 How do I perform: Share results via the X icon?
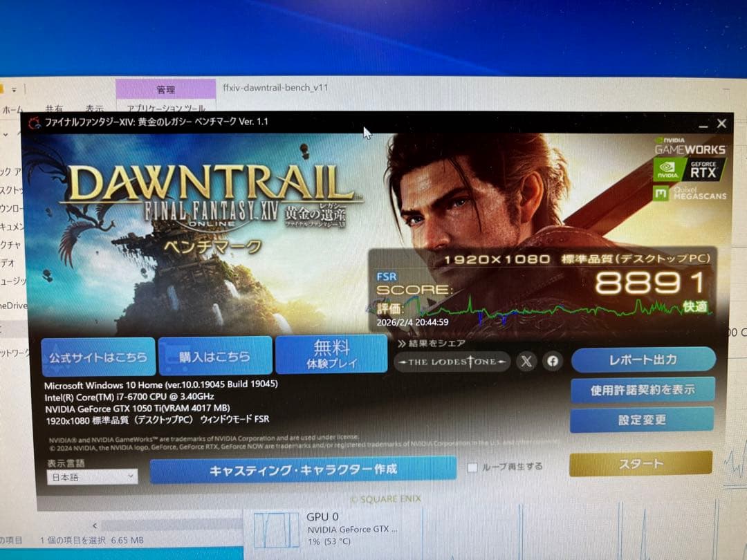[527, 361]
